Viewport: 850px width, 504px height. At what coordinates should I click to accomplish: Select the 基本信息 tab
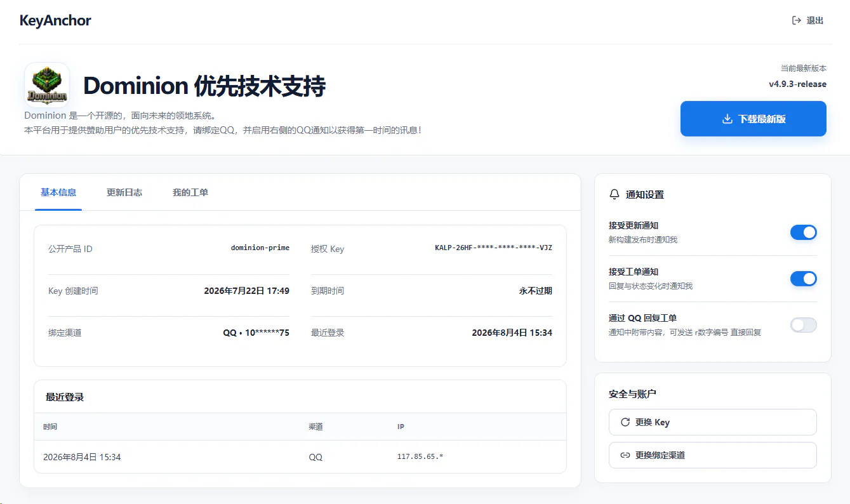point(58,192)
